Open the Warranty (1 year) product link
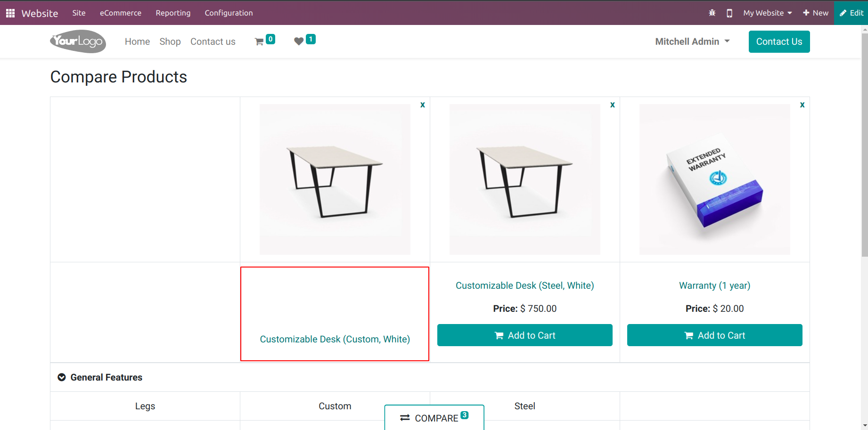 click(714, 285)
